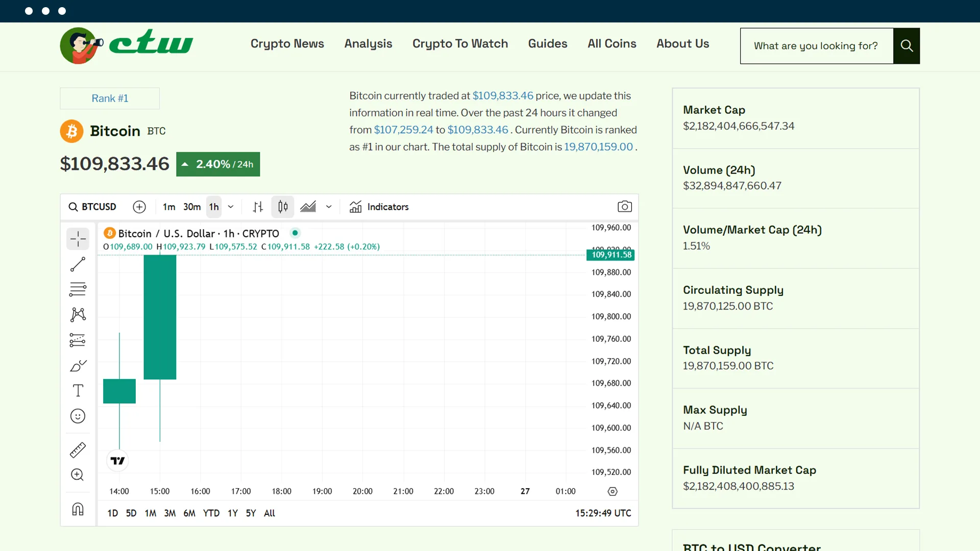Screen dimensions: 980x551
Task: Set chart range to 5D
Action: pyautogui.click(x=131, y=513)
